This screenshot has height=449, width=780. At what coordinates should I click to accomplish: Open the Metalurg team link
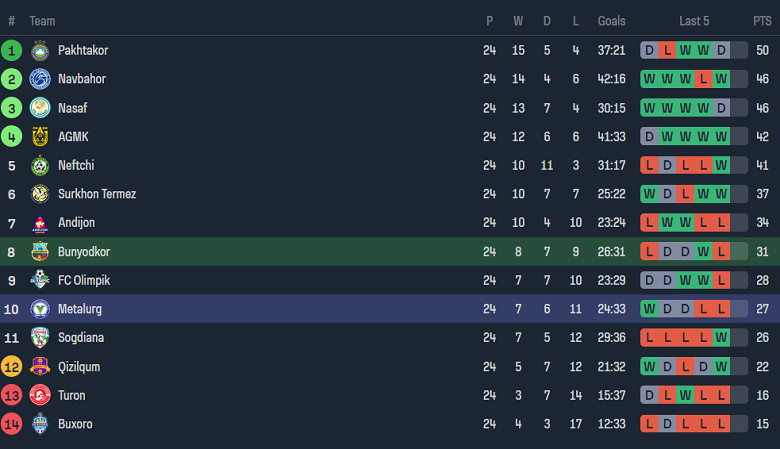[x=80, y=309]
